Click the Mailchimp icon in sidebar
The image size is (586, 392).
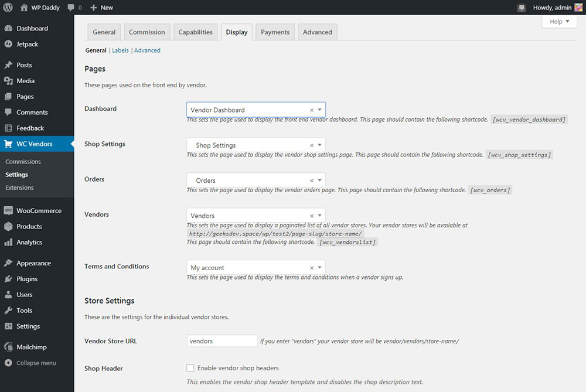click(x=8, y=347)
